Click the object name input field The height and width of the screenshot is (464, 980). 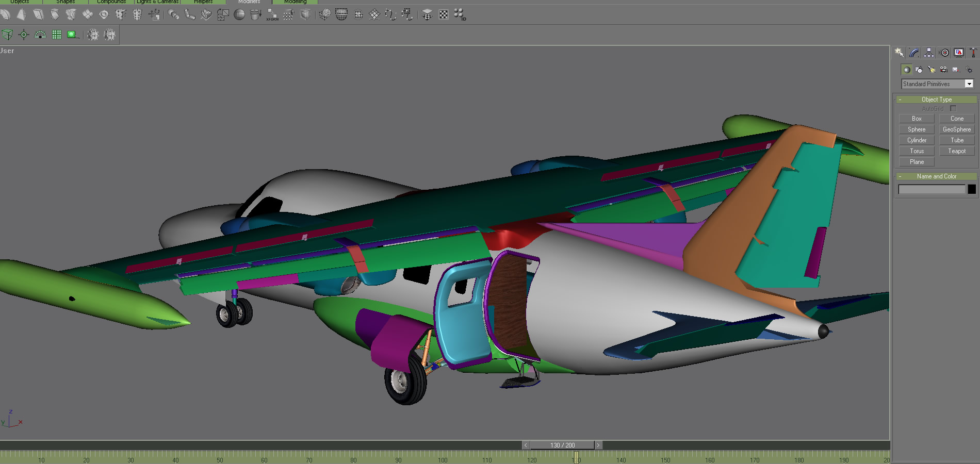tap(932, 189)
